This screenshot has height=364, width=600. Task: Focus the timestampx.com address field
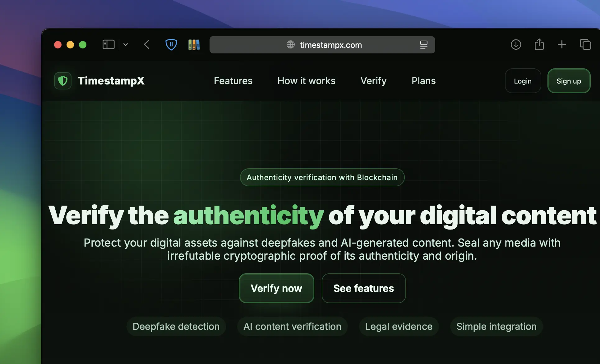(x=330, y=45)
